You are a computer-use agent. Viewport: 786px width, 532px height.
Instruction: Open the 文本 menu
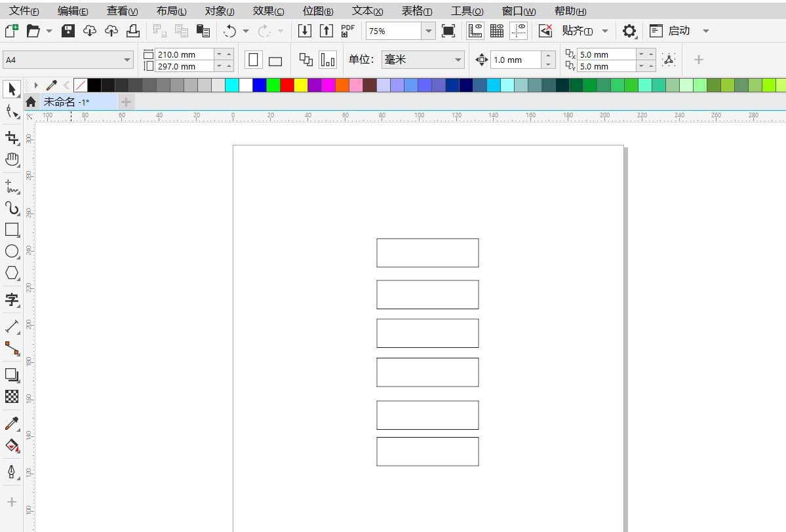tap(366, 10)
